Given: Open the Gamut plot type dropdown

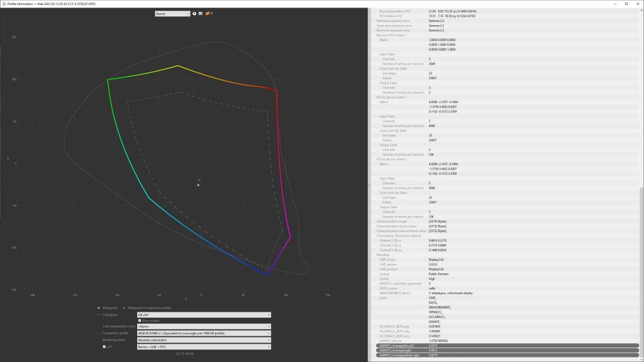Looking at the screenshot, I should (x=172, y=14).
